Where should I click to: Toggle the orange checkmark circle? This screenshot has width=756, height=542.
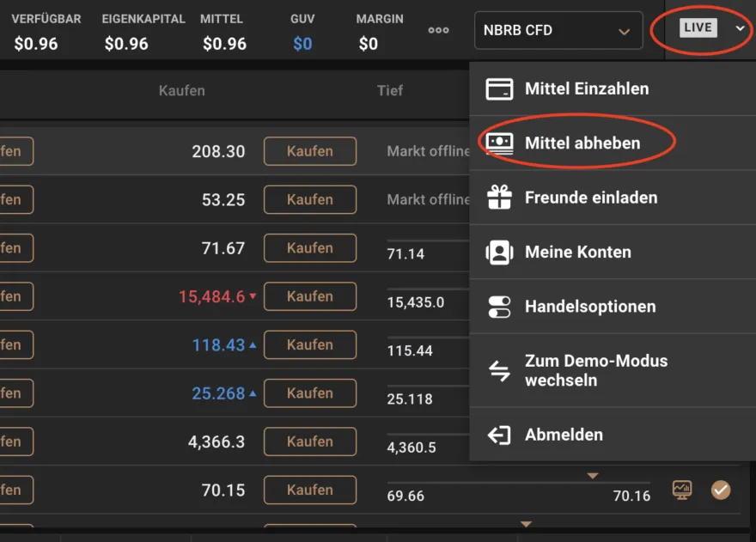pyautogui.click(x=721, y=490)
